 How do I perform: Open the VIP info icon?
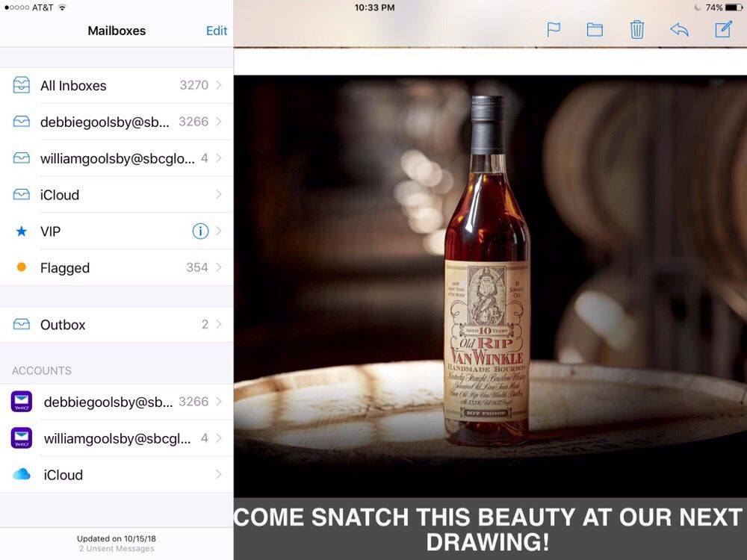200,231
